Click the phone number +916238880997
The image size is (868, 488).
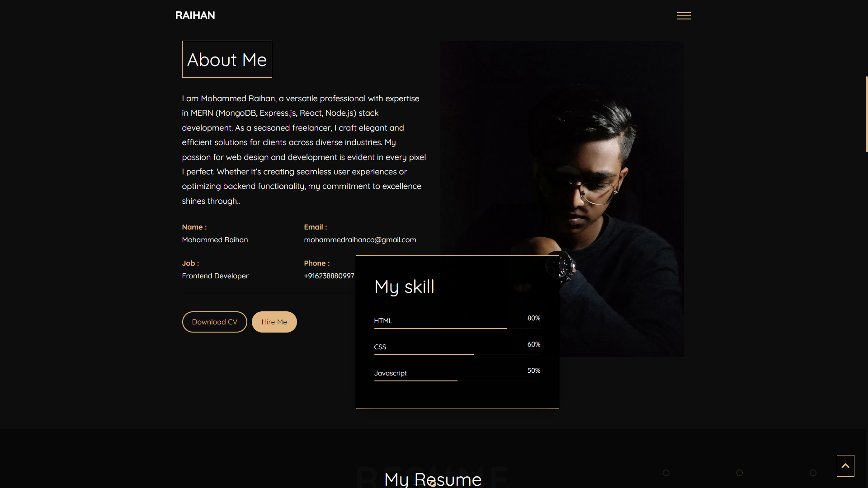[x=329, y=276]
